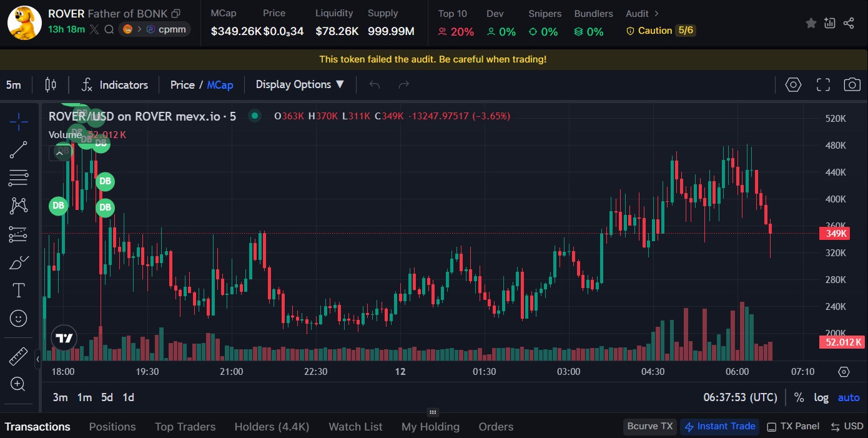
Task: Open chart settings hexagon icon
Action: tap(793, 85)
